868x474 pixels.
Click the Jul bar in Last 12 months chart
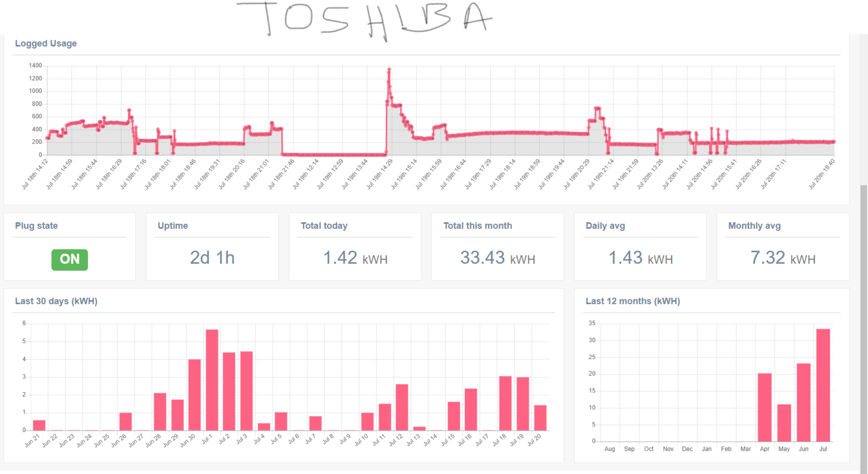[x=823, y=385]
